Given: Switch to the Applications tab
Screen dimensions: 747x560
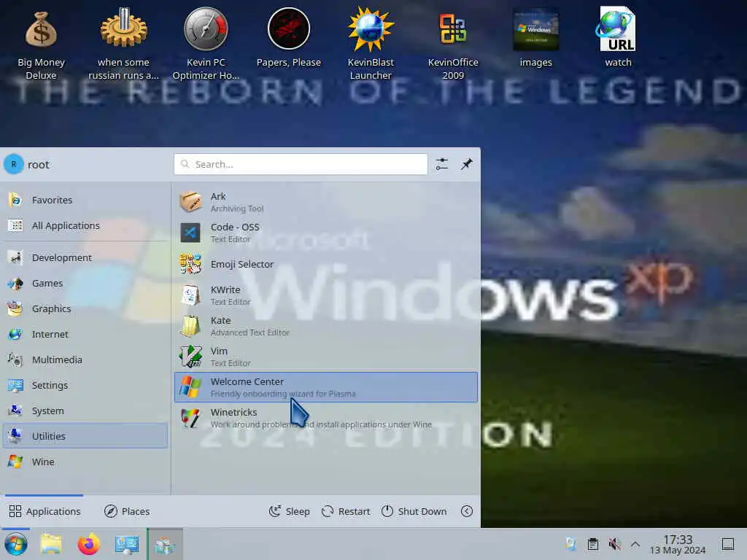Looking at the screenshot, I should click(x=44, y=511).
